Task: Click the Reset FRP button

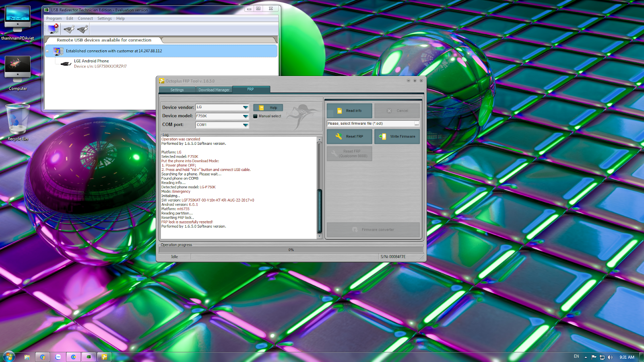Action: tap(349, 136)
